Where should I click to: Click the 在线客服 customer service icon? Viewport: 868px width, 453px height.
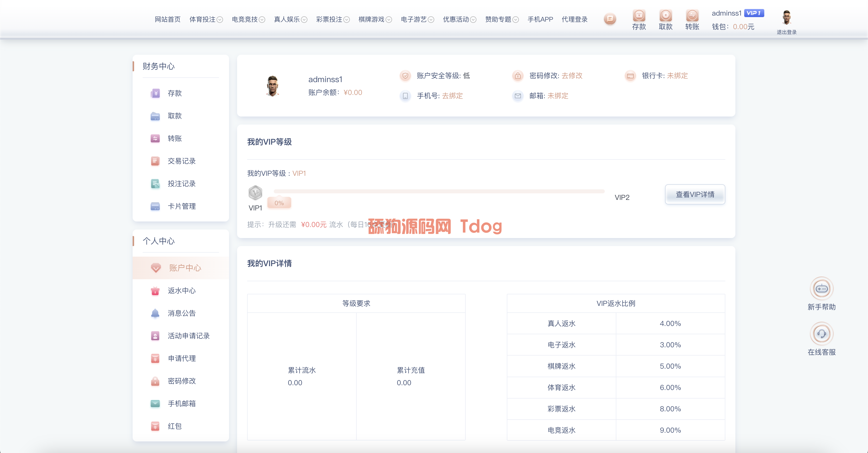tap(822, 333)
